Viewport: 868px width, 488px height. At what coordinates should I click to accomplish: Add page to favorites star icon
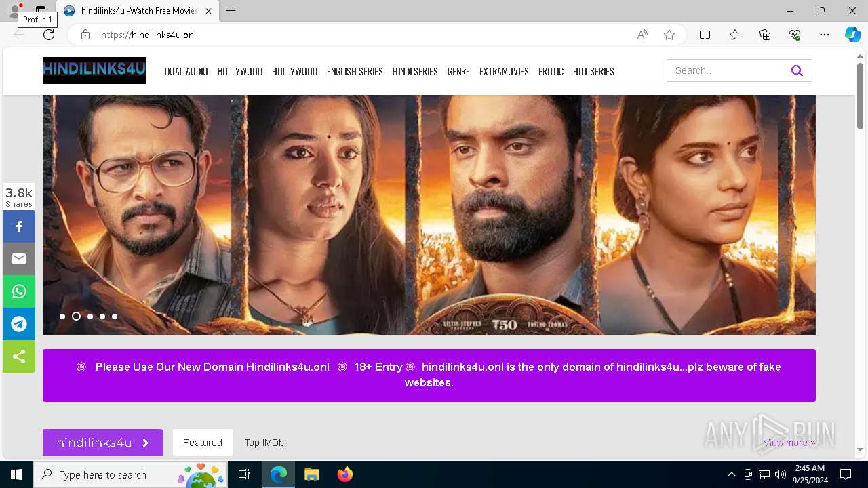pyautogui.click(x=669, y=35)
